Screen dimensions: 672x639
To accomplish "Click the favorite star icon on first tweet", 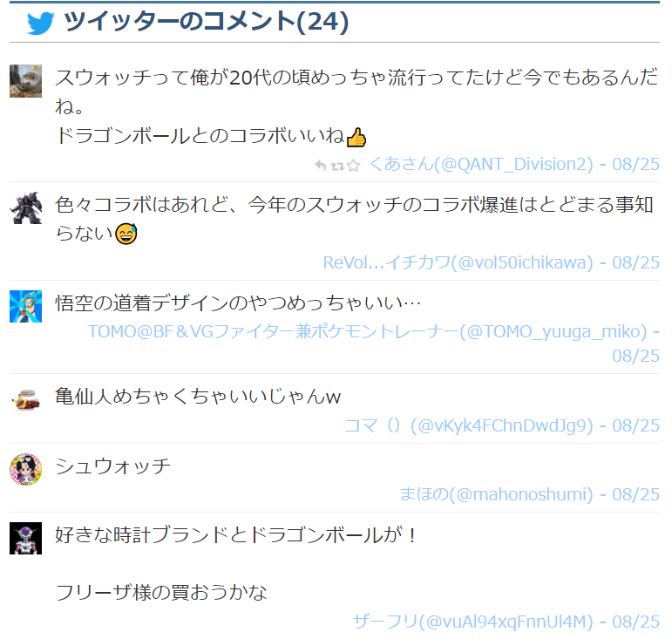I will click(x=353, y=165).
